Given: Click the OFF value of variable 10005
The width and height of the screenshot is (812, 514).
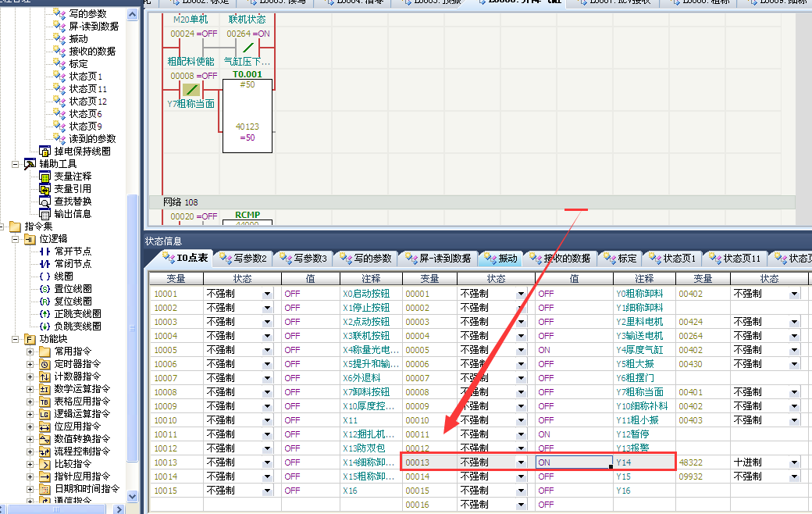Looking at the screenshot, I should [x=310, y=350].
